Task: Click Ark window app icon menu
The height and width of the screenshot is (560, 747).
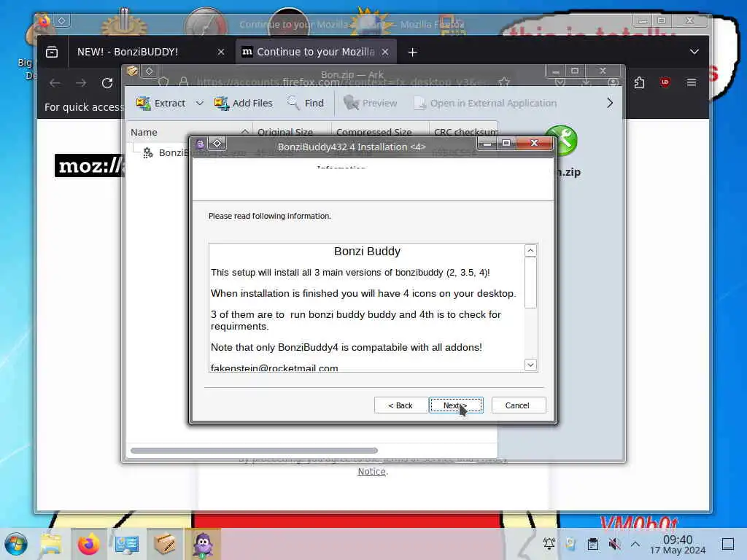Action: (x=132, y=71)
